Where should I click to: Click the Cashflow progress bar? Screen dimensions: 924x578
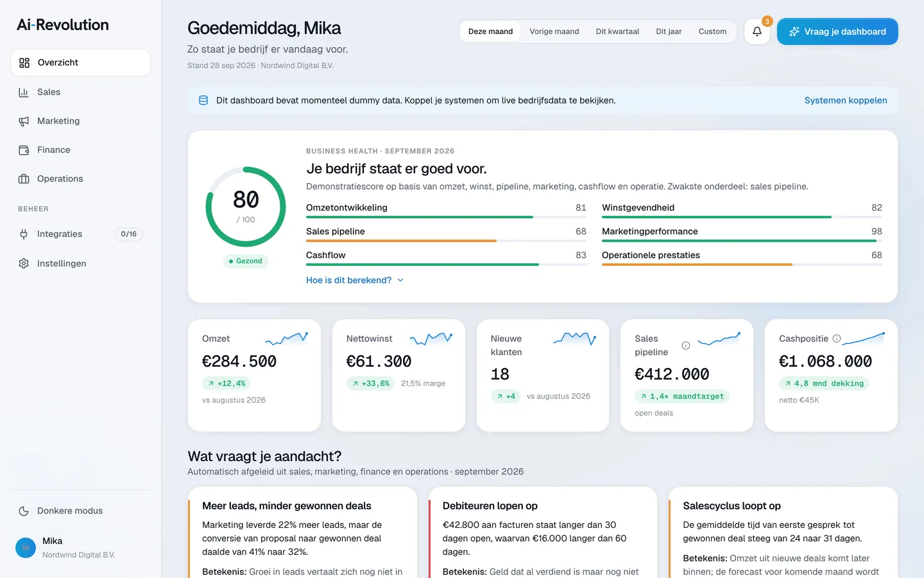(x=446, y=265)
